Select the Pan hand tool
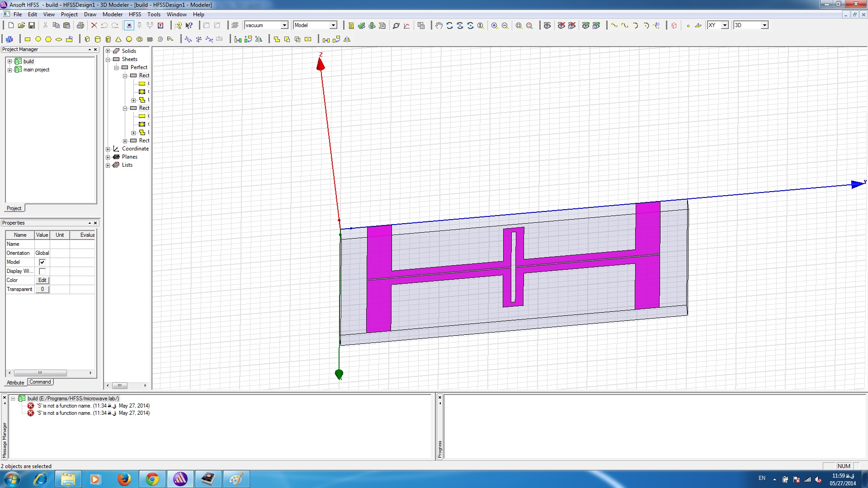868x488 pixels. pyautogui.click(x=439, y=25)
